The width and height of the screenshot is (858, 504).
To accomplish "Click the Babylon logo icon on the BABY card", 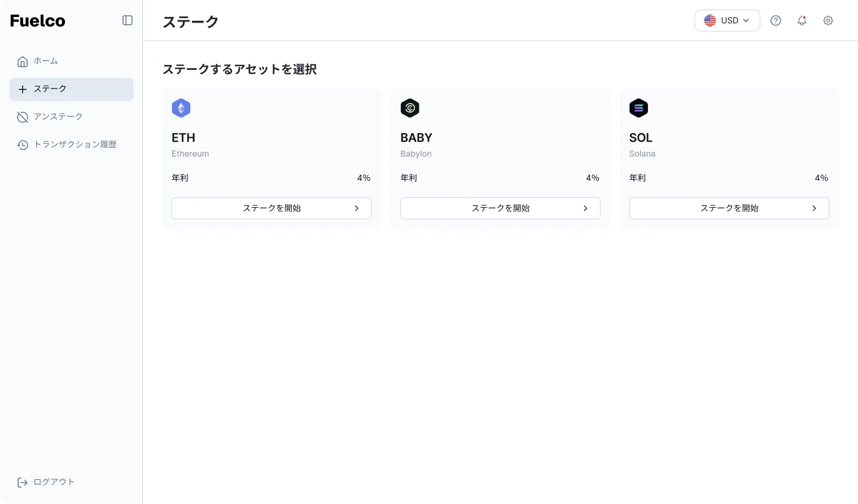I will [x=410, y=108].
